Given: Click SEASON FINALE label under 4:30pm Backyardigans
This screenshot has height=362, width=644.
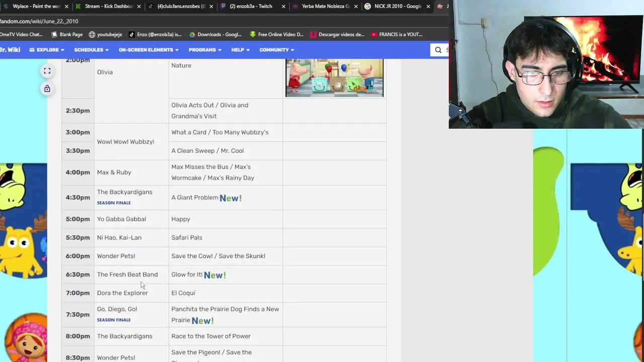Looking at the screenshot, I should tap(114, 203).
